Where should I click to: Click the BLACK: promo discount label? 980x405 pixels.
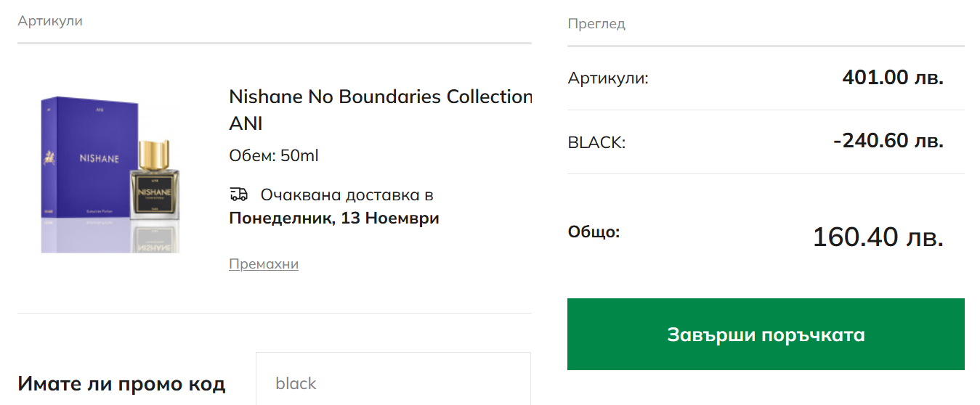596,142
